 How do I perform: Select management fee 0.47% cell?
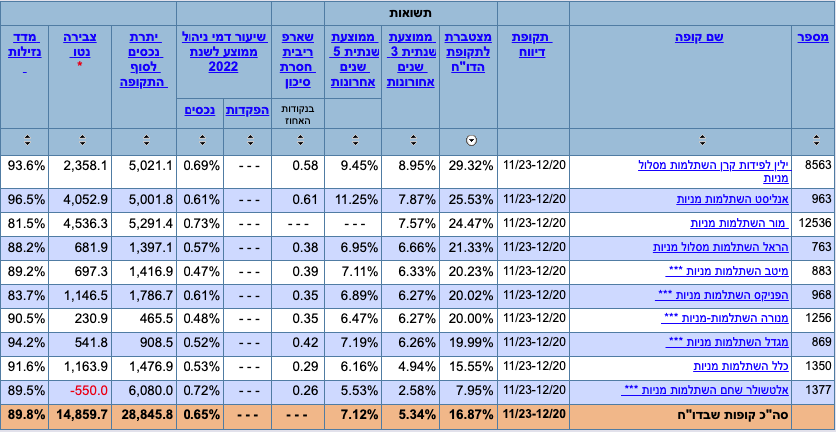tap(200, 272)
